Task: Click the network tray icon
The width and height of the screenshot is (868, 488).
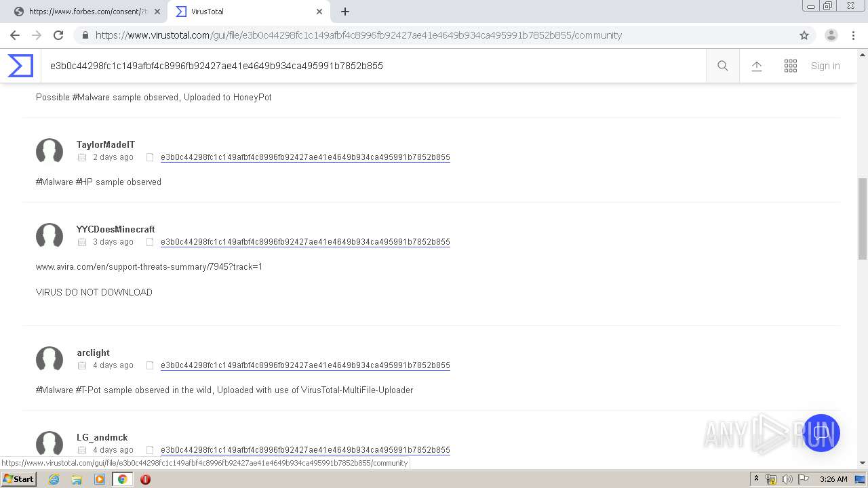Action: point(771,479)
